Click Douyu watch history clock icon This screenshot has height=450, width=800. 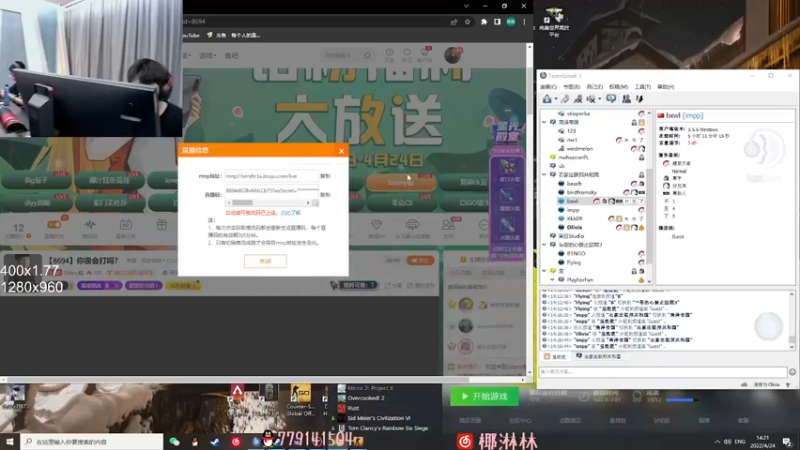pos(389,52)
